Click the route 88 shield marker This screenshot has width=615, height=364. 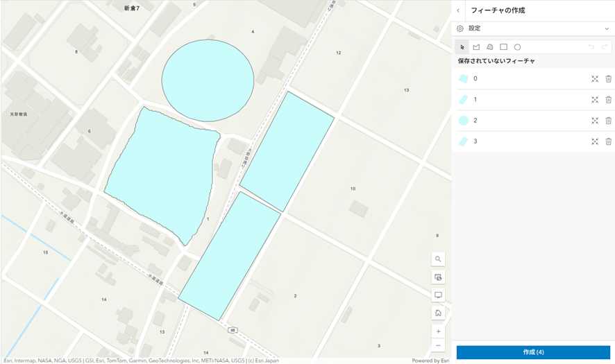click(x=233, y=330)
